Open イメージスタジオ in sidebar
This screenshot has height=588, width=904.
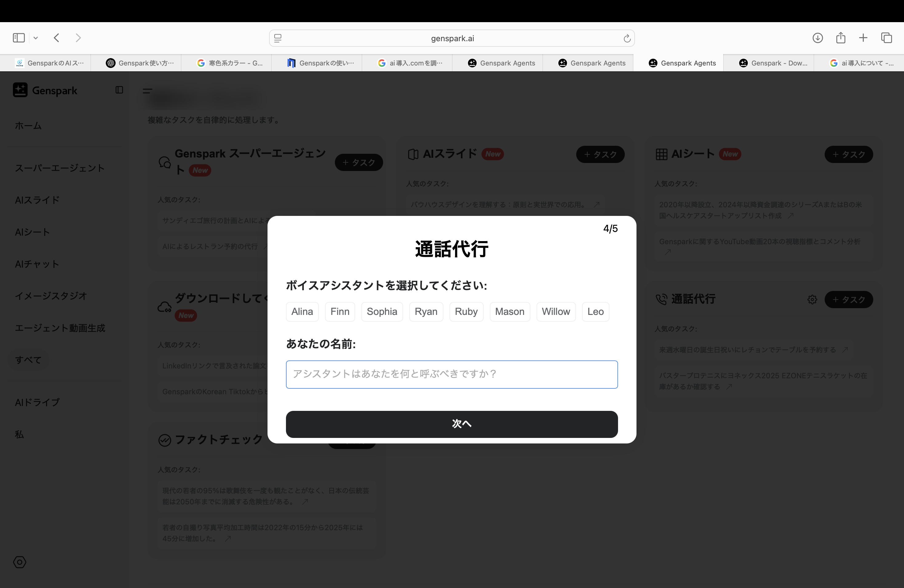point(51,296)
